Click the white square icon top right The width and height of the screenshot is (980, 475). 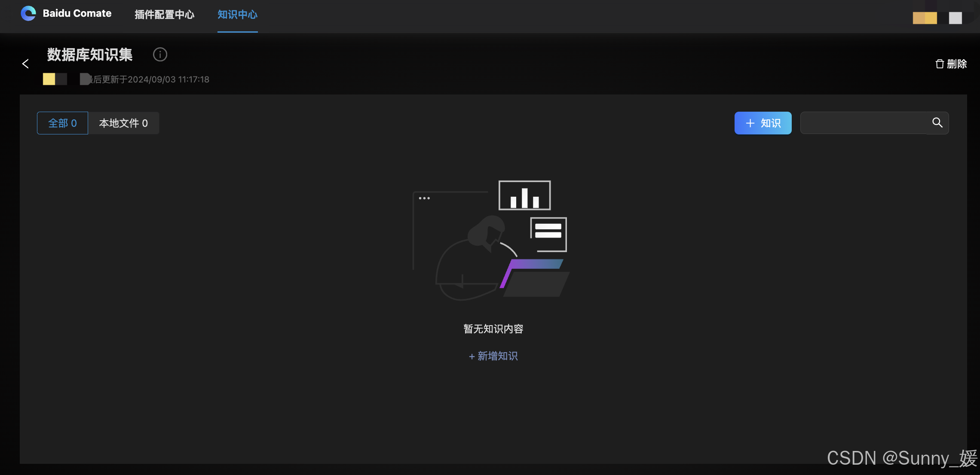[x=955, y=18]
